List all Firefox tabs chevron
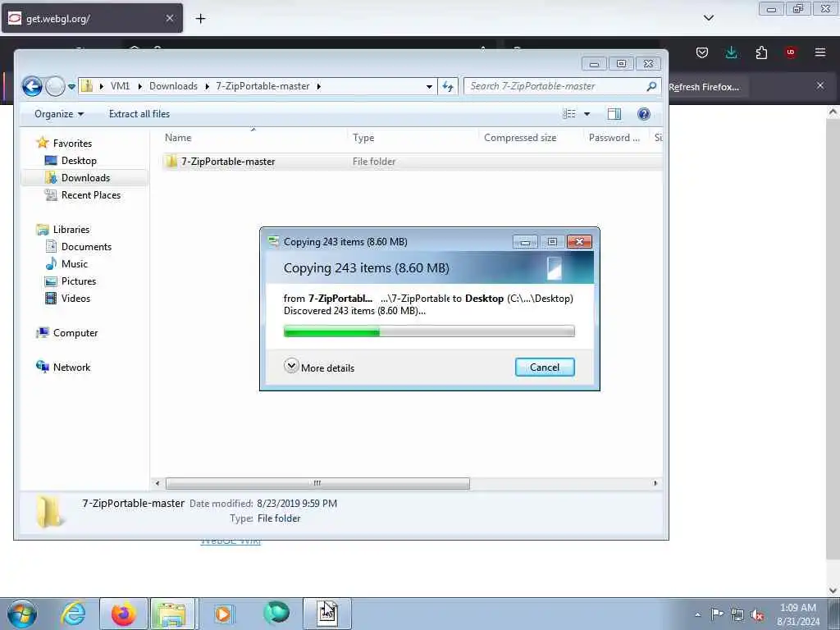Image resolution: width=840 pixels, height=630 pixels. click(x=708, y=18)
